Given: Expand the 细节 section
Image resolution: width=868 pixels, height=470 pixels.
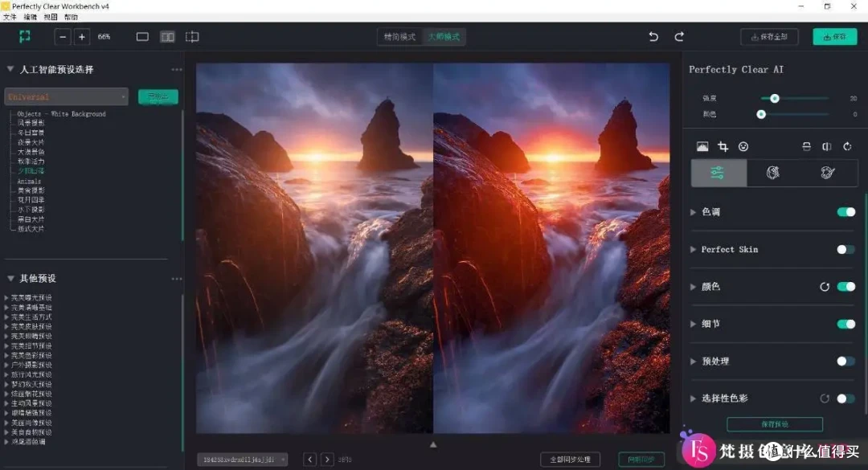Looking at the screenshot, I should point(693,324).
